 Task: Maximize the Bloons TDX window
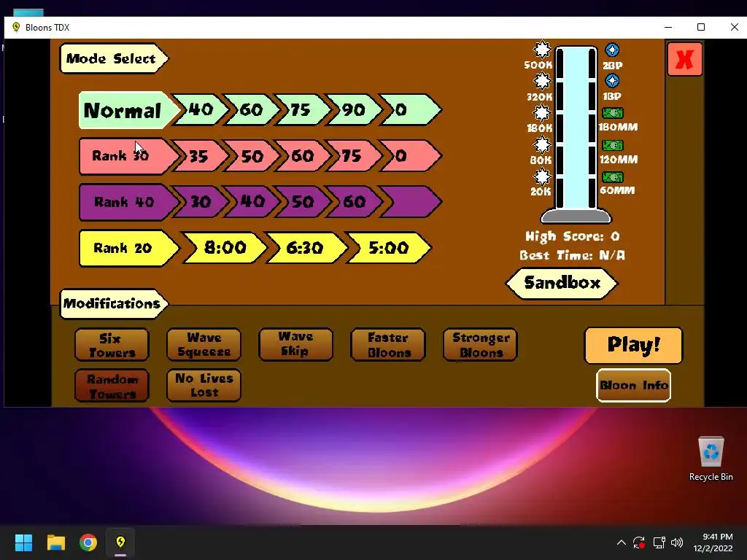[x=701, y=27]
